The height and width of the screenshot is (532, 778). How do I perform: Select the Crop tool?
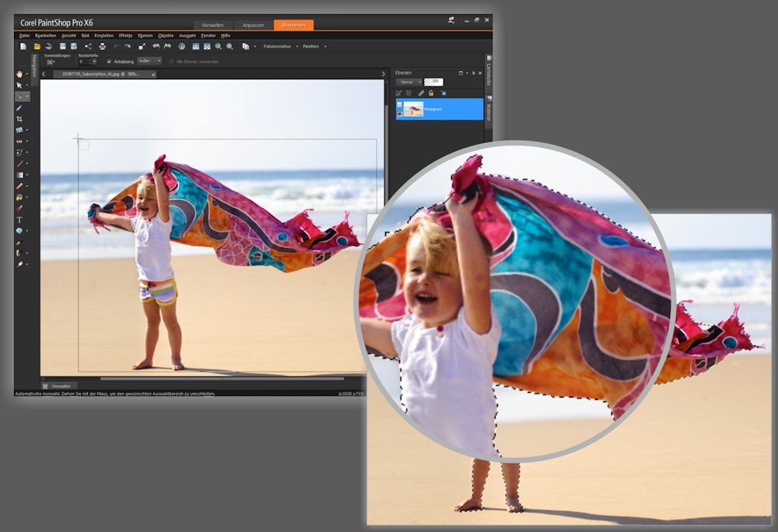(19, 119)
